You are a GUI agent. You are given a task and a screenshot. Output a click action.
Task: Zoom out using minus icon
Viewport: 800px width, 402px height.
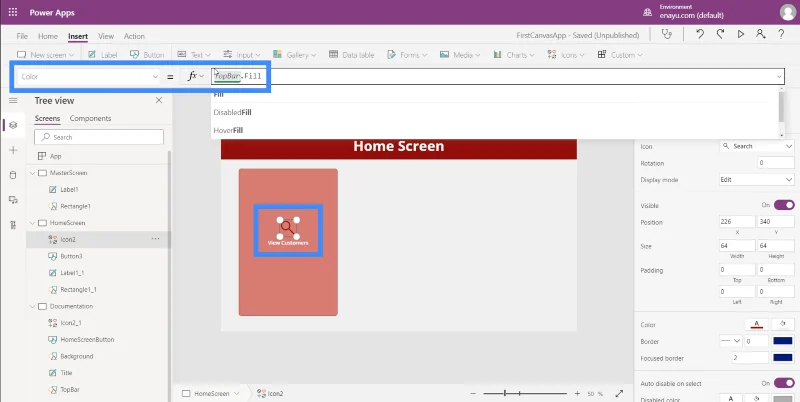(473, 394)
